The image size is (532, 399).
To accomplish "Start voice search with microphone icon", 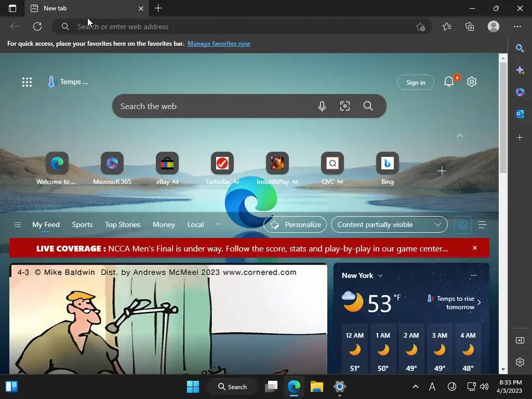I will [322, 106].
